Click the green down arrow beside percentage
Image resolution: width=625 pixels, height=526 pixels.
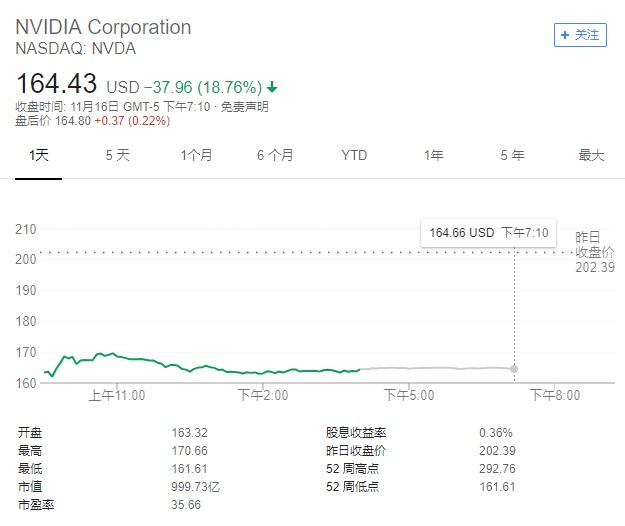[x=272, y=87]
